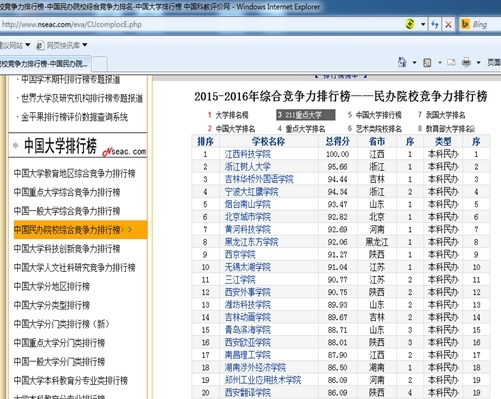Open the dropdown next to Home icon
Image resolution: width=501 pixels, height=399 pixels.
pos(414,62)
